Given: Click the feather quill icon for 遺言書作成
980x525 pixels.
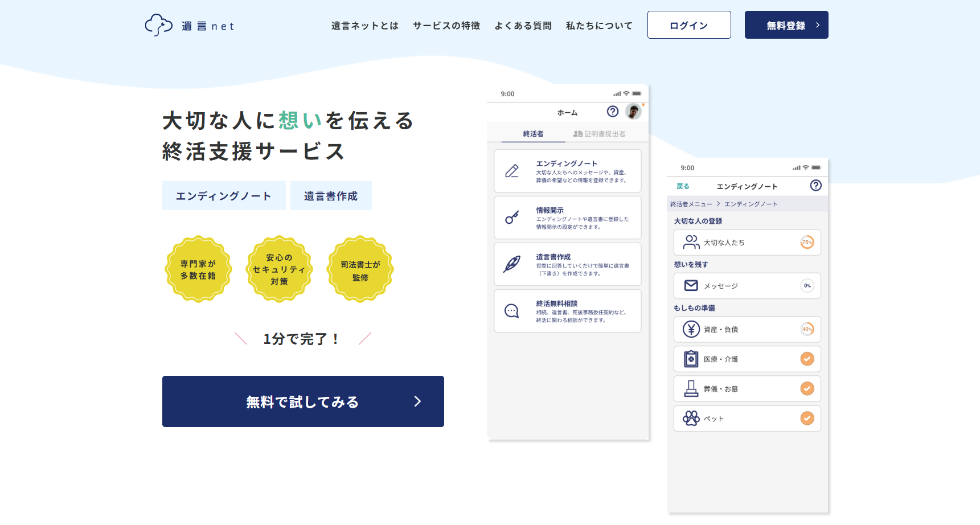Looking at the screenshot, I should tap(512, 264).
